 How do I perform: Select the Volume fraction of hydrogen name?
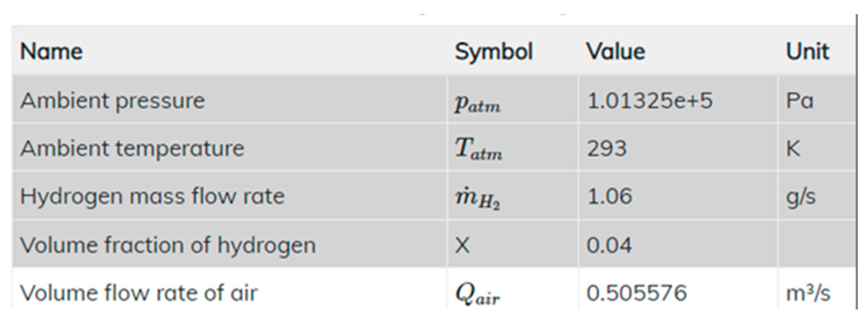(x=168, y=245)
